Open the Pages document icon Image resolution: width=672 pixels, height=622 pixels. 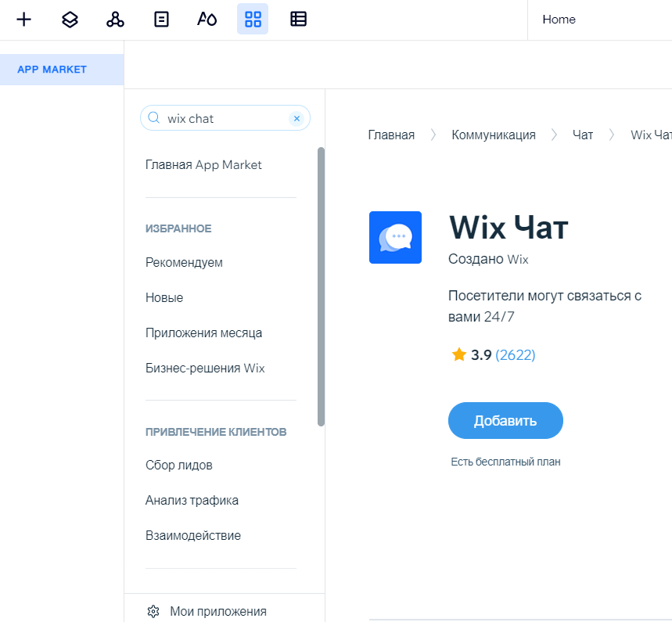[x=161, y=20]
